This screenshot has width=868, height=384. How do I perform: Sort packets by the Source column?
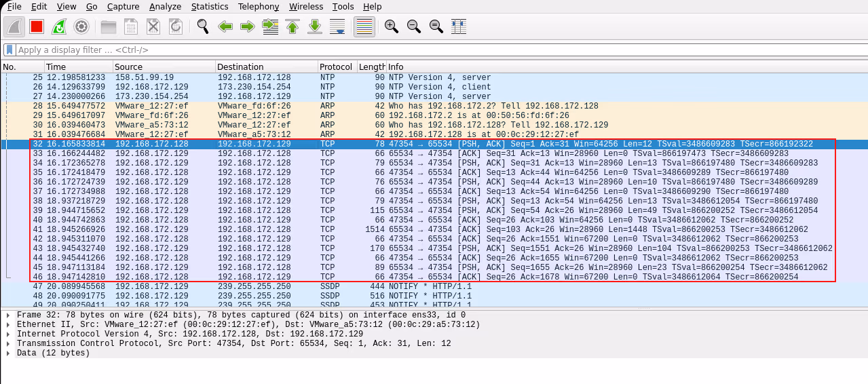click(164, 66)
